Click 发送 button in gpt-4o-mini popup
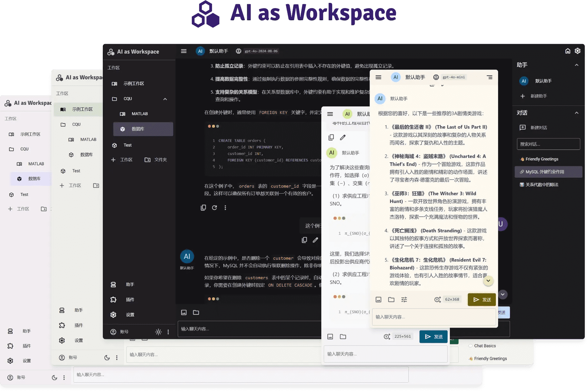This screenshot has height=391, width=588. 482,300
